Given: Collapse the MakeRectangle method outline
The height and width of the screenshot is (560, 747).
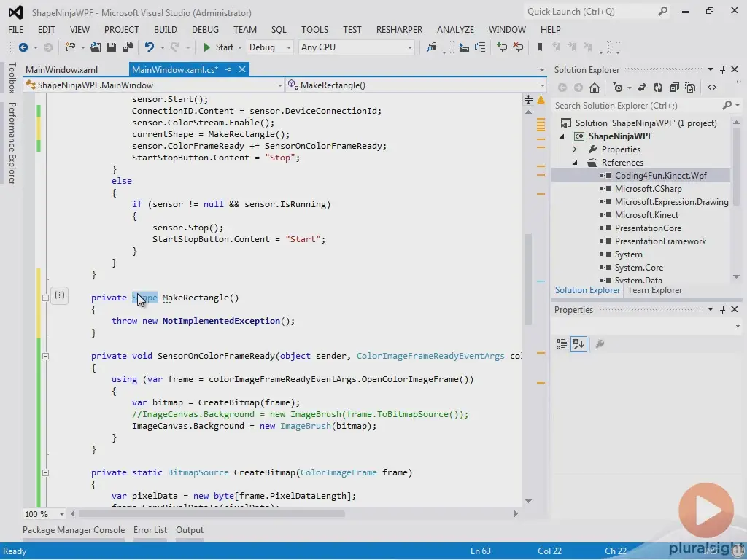Looking at the screenshot, I should coord(45,297).
